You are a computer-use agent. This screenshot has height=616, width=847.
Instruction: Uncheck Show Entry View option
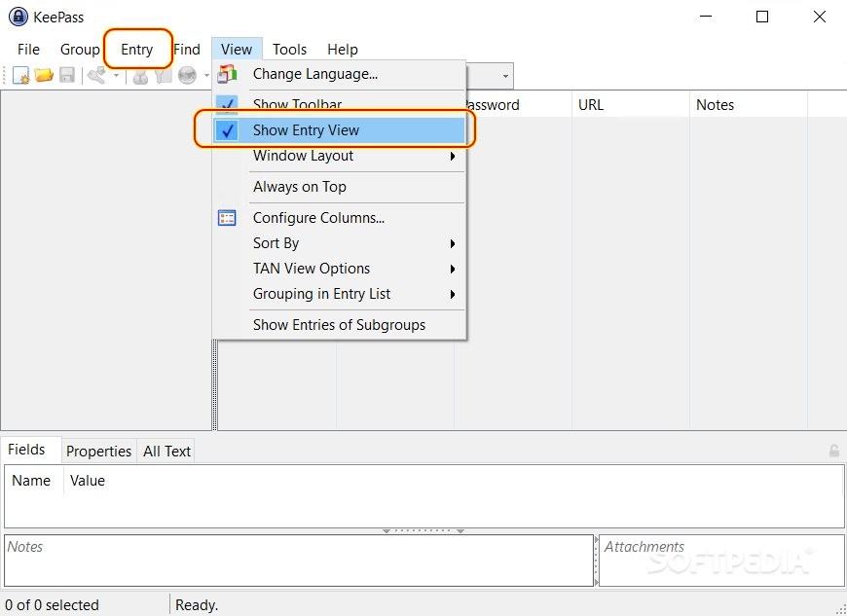tap(341, 130)
